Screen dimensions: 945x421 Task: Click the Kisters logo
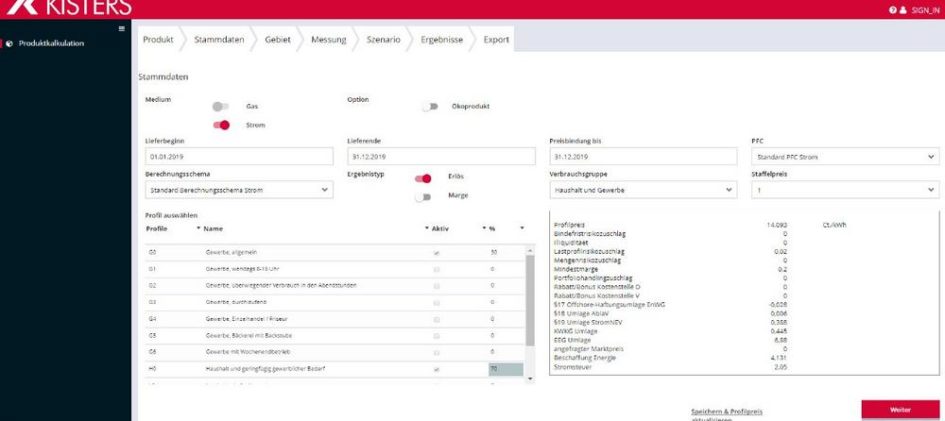pos(68,7)
